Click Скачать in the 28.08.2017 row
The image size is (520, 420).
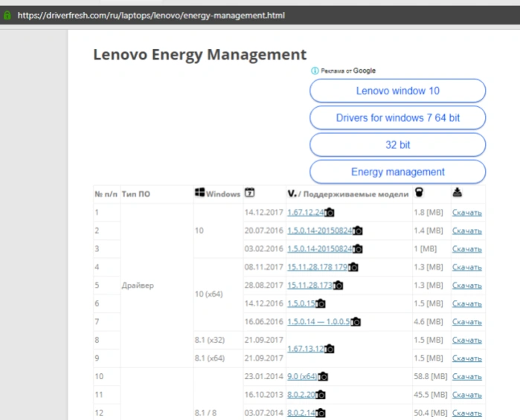[x=467, y=285]
